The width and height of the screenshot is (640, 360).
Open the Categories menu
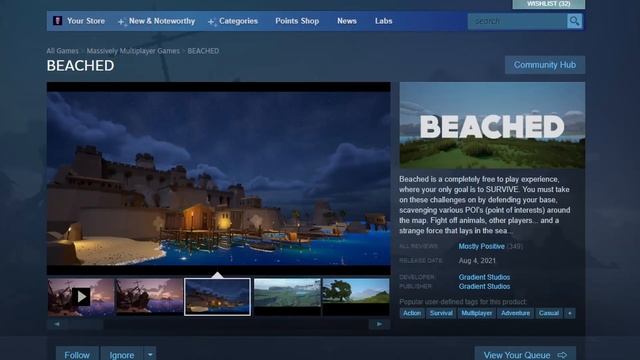238,21
